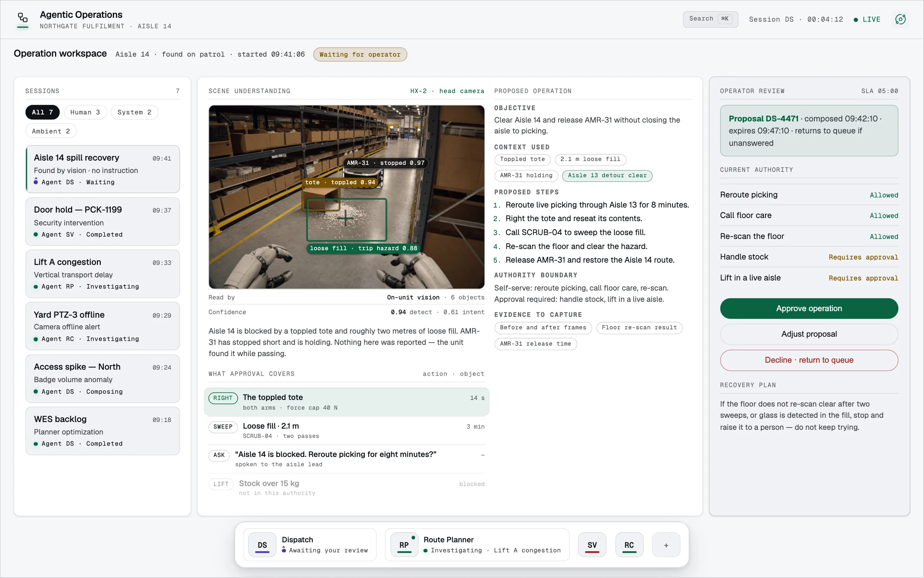Select the RP Route Planner avatar
The width and height of the screenshot is (924, 578).
404,545
